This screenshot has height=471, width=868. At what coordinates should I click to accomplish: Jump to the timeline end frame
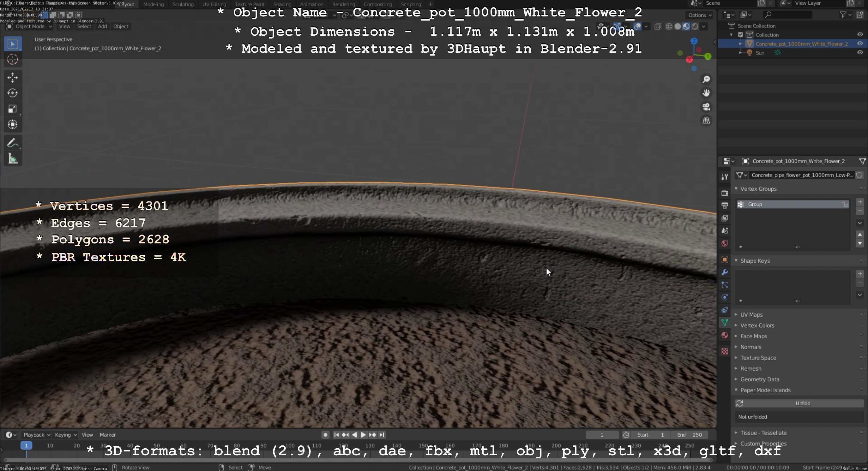[x=382, y=435]
